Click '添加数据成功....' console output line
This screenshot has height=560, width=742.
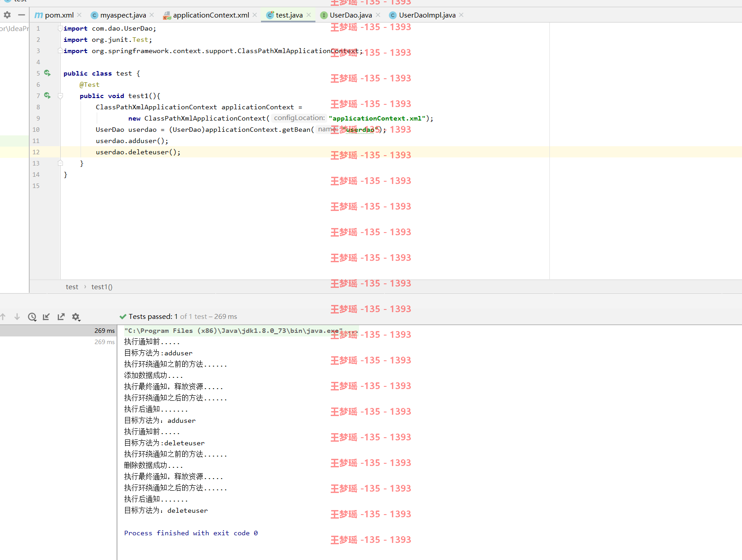point(153,376)
